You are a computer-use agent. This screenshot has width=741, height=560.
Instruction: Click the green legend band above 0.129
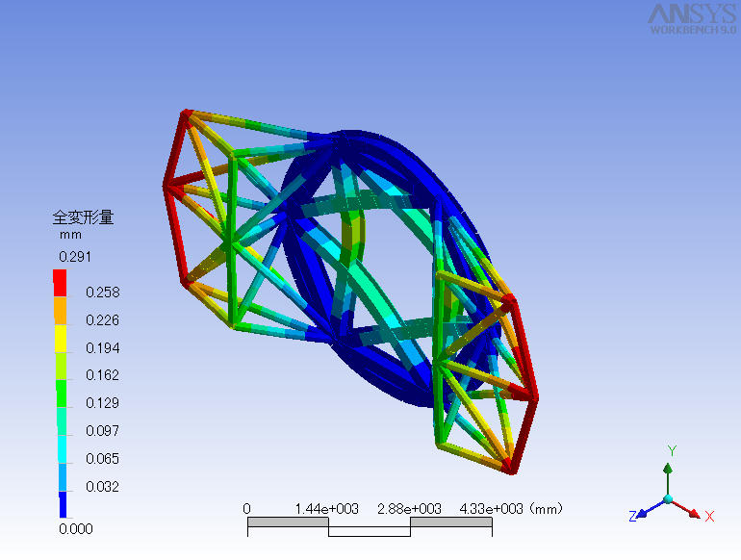pos(60,394)
